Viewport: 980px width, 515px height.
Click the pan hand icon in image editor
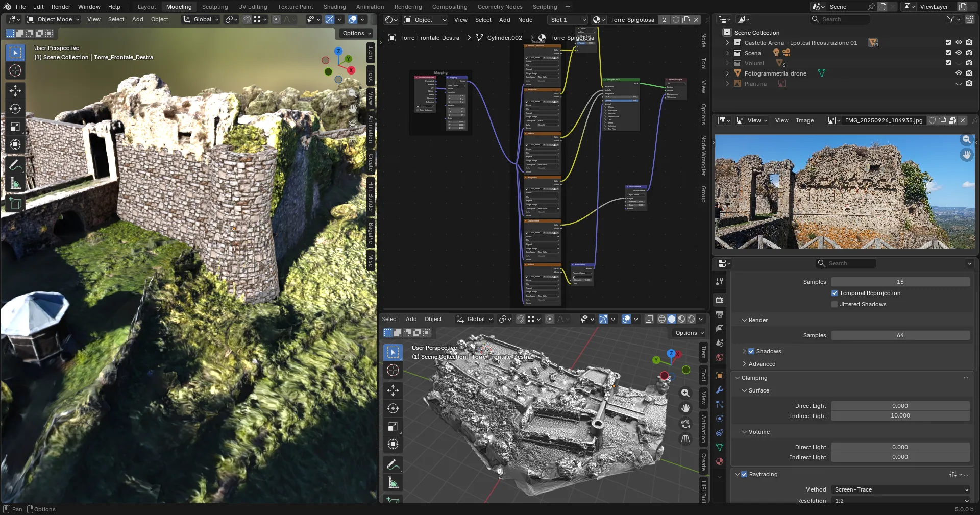[966, 154]
